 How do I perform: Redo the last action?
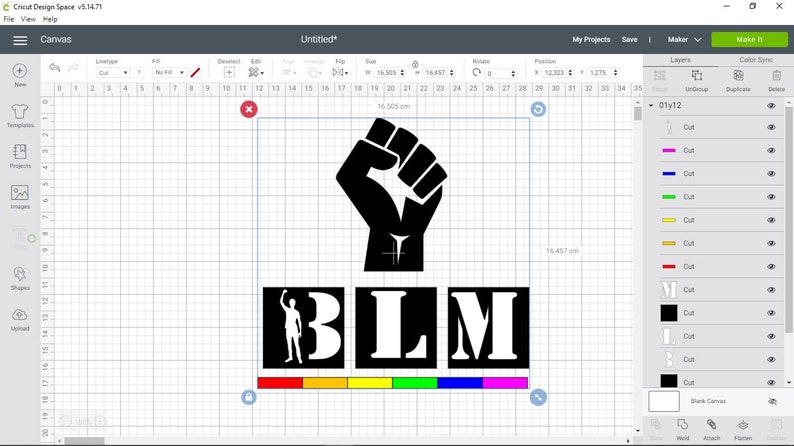73,68
